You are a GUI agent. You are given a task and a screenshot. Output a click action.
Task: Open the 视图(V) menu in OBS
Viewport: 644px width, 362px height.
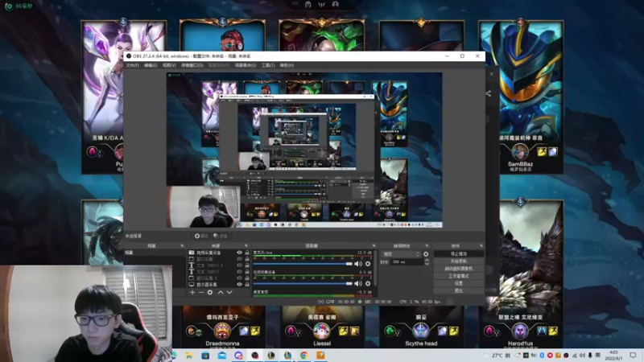(169, 65)
